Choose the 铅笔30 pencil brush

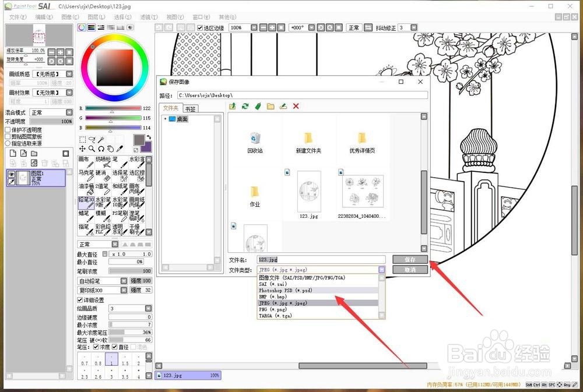click(86, 203)
